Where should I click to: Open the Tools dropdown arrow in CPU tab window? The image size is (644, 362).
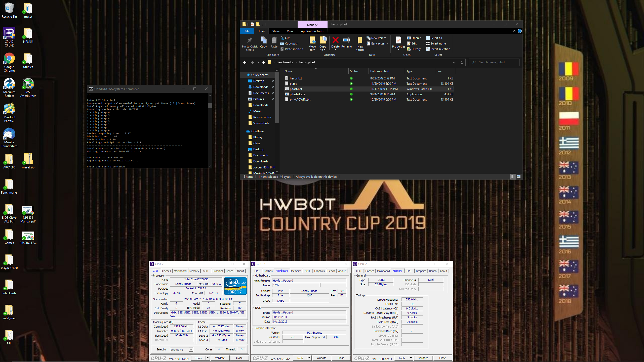pyautogui.click(x=208, y=358)
